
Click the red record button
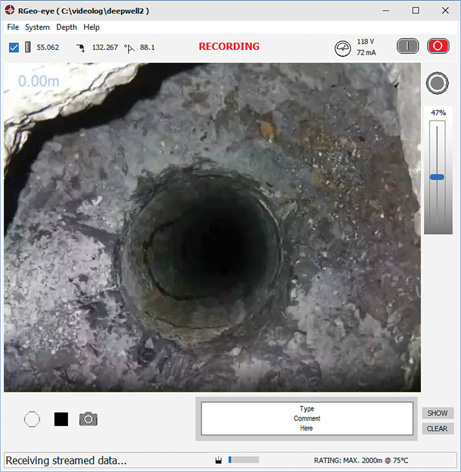438,46
